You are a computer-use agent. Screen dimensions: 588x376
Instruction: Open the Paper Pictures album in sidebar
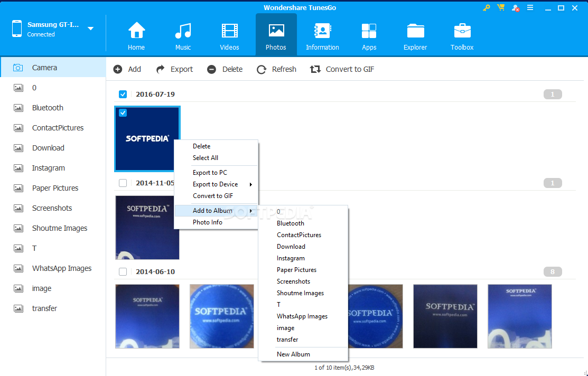[x=53, y=188]
